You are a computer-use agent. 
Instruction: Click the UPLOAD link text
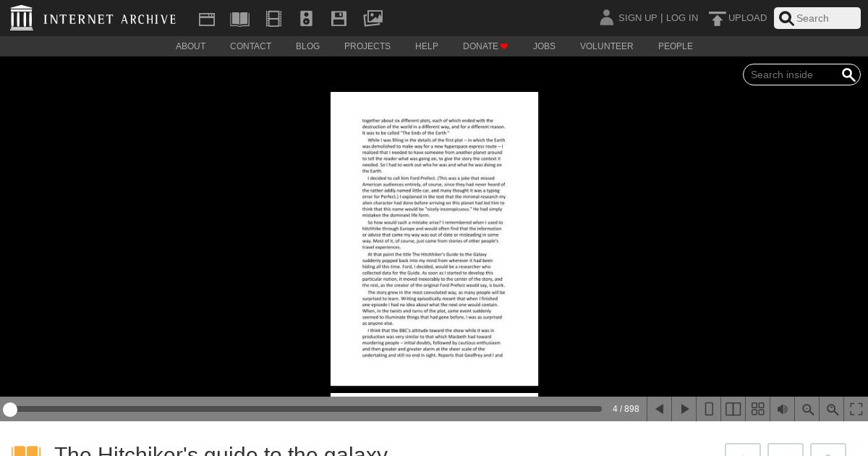(x=747, y=17)
